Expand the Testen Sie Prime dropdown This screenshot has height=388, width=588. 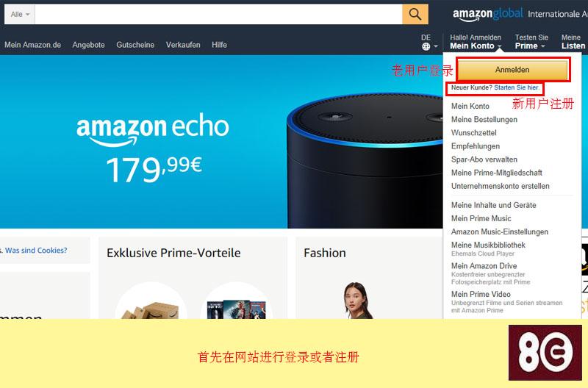tap(531, 42)
